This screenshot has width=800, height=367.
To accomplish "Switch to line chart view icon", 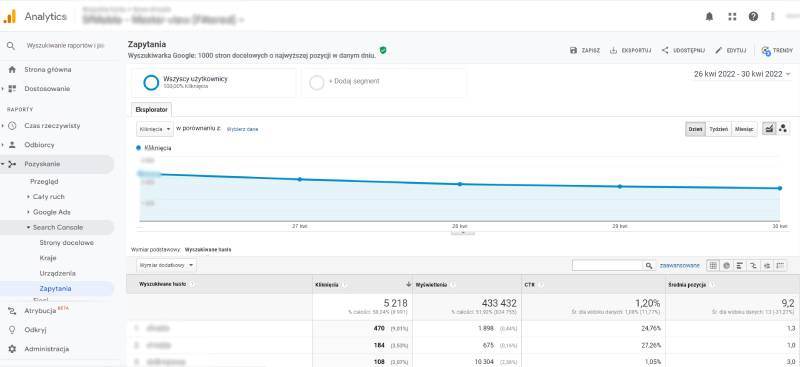I will (x=769, y=129).
